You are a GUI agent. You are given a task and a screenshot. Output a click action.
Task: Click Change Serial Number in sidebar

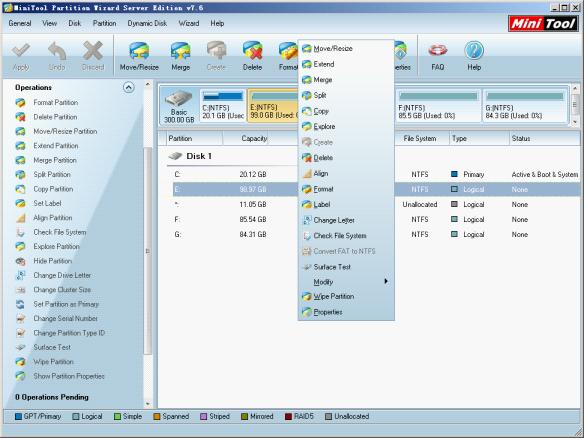click(x=57, y=319)
